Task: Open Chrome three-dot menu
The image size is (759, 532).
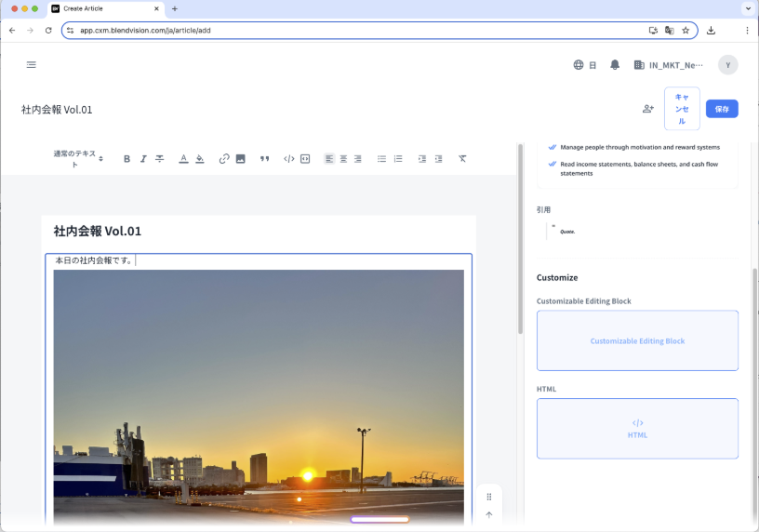Action: tap(747, 31)
